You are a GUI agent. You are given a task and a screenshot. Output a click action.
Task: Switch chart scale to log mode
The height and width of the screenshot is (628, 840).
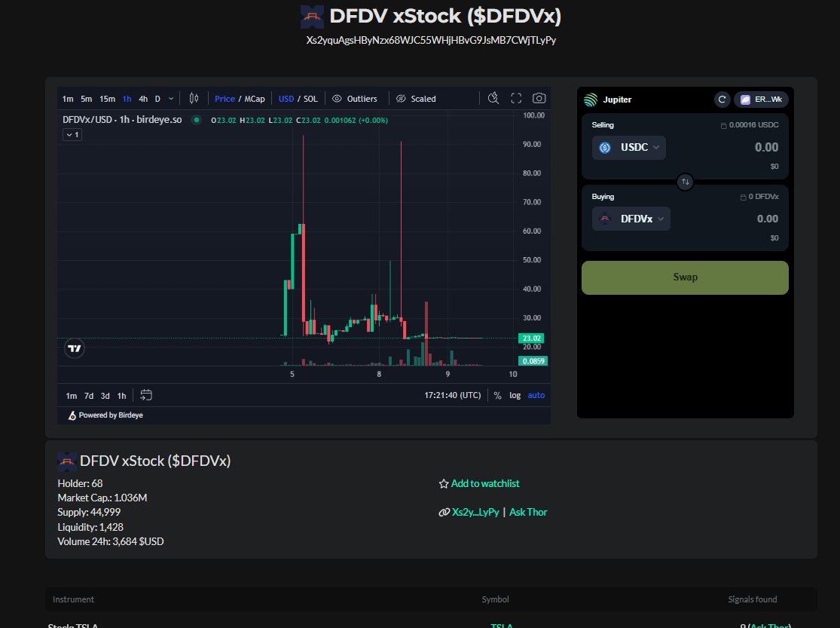click(515, 395)
